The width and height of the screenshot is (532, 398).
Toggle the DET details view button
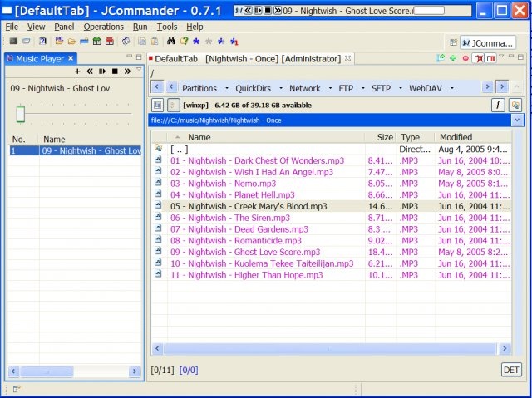[511, 369]
